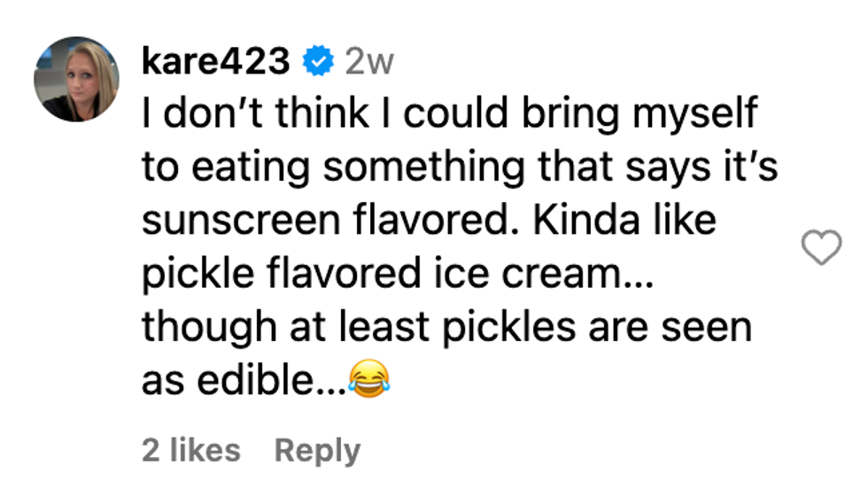868x489 pixels.
Task: Like the comment with the heart icon
Action: tap(821, 247)
